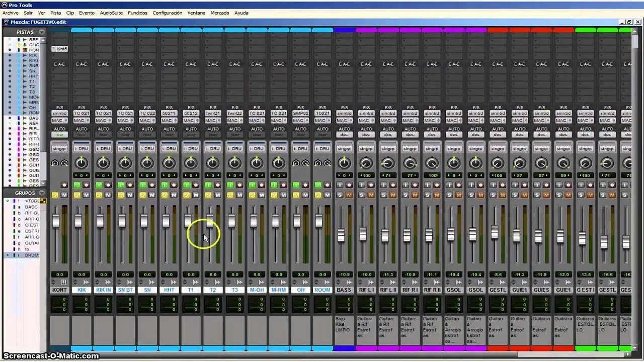Record-arm the M-RM track
644x362 pixels.
pos(283,185)
